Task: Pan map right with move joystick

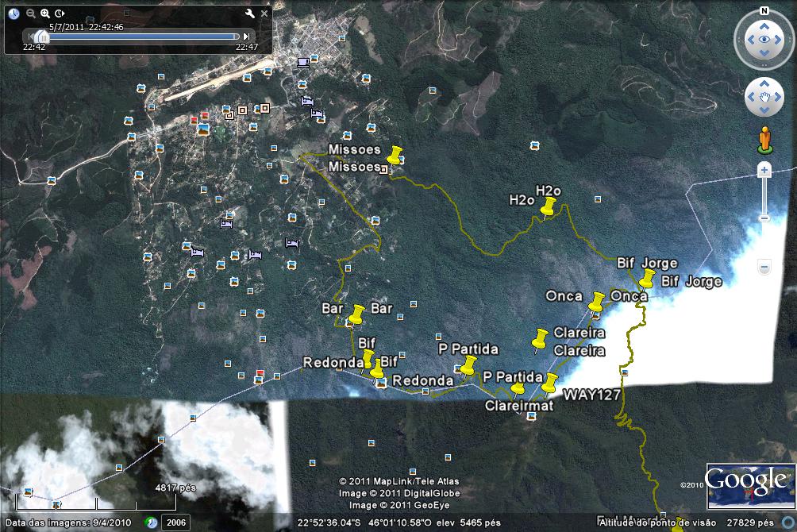Action: (778, 97)
